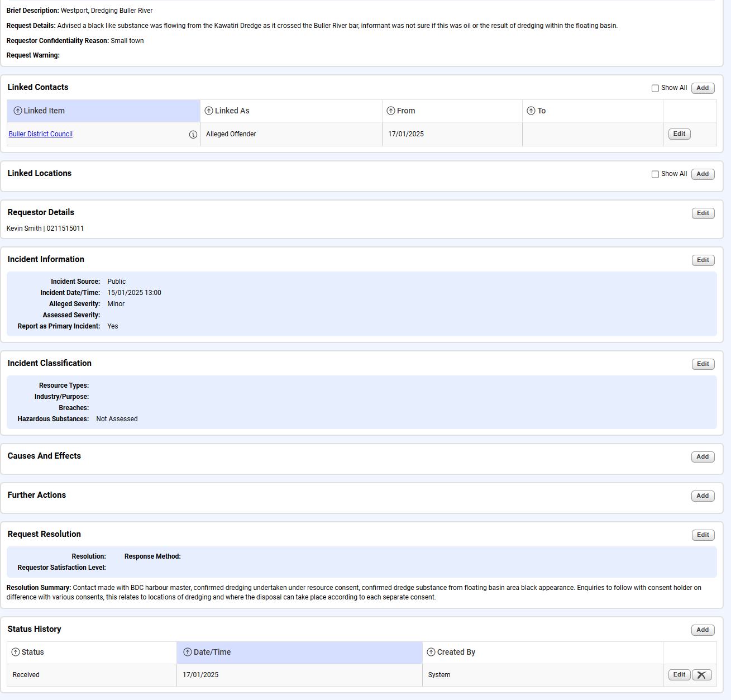Open info icon for Buller District Council
This screenshot has width=731, height=700.
coord(193,135)
